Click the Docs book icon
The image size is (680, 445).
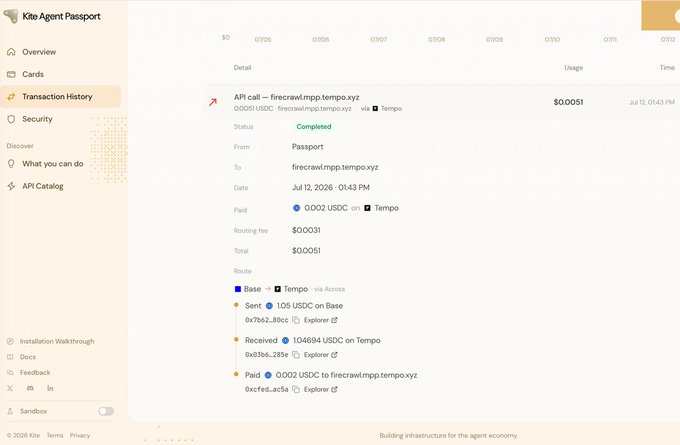(10, 357)
